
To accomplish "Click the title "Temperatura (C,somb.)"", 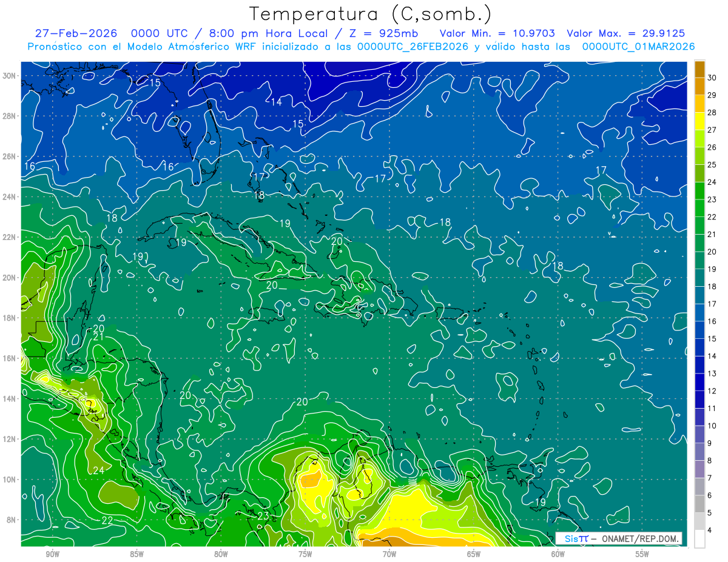I will coord(371,14).
